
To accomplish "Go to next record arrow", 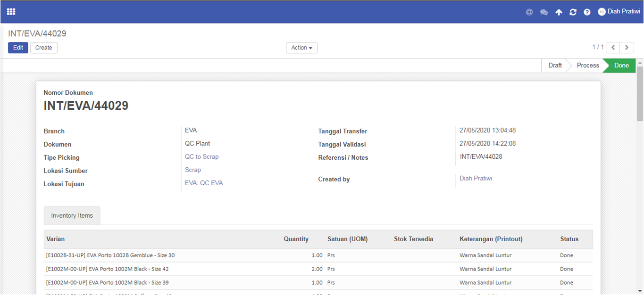I will (627, 48).
